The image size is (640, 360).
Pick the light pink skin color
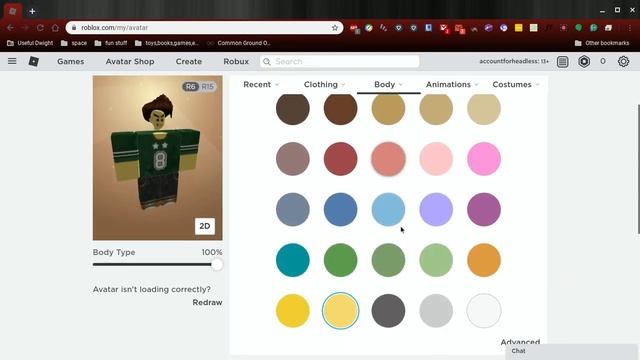(436, 159)
